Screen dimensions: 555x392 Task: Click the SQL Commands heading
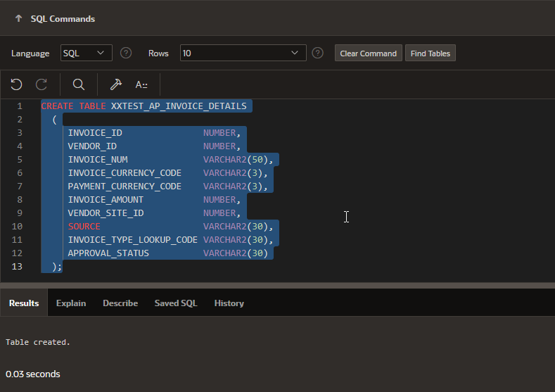pos(63,19)
